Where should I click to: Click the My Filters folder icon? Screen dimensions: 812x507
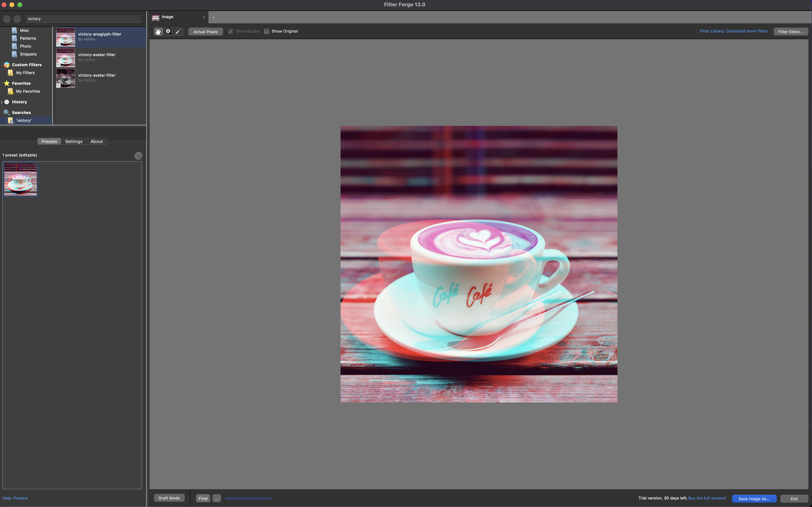(x=10, y=73)
